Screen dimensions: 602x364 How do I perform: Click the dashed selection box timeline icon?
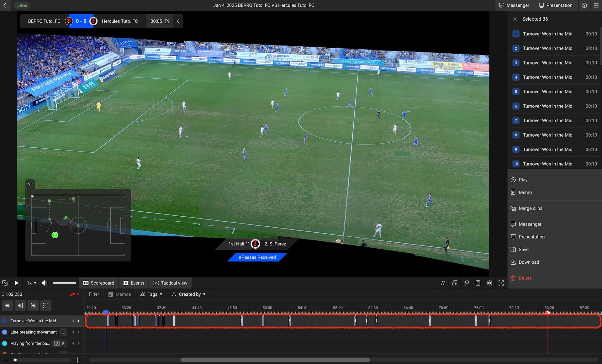(x=46, y=305)
